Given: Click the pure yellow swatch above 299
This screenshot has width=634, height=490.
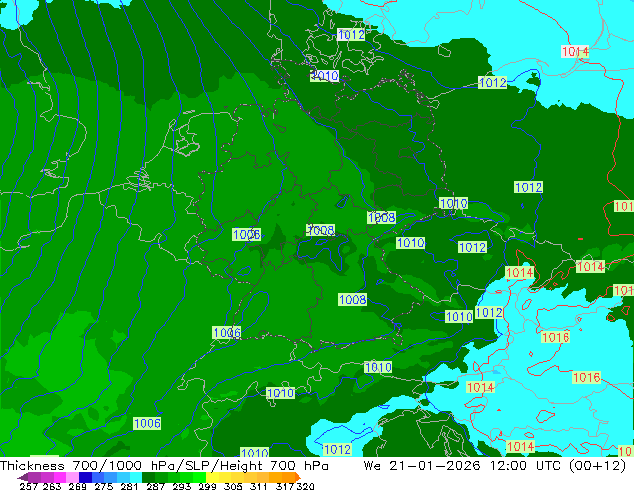Looking at the screenshot, I should coord(212,477).
